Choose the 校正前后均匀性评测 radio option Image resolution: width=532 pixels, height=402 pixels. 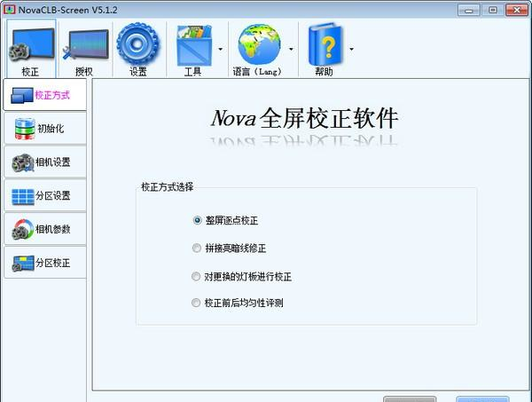pos(238,303)
